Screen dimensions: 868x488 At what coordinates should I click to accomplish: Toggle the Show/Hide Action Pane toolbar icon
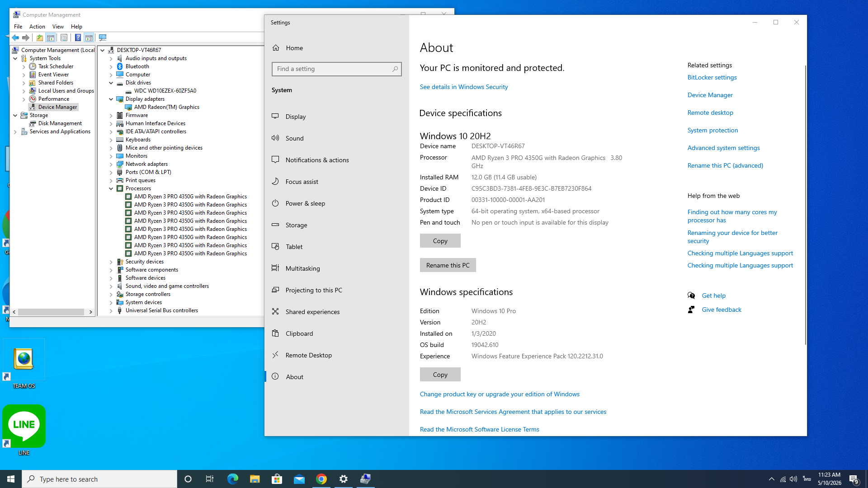coord(89,38)
